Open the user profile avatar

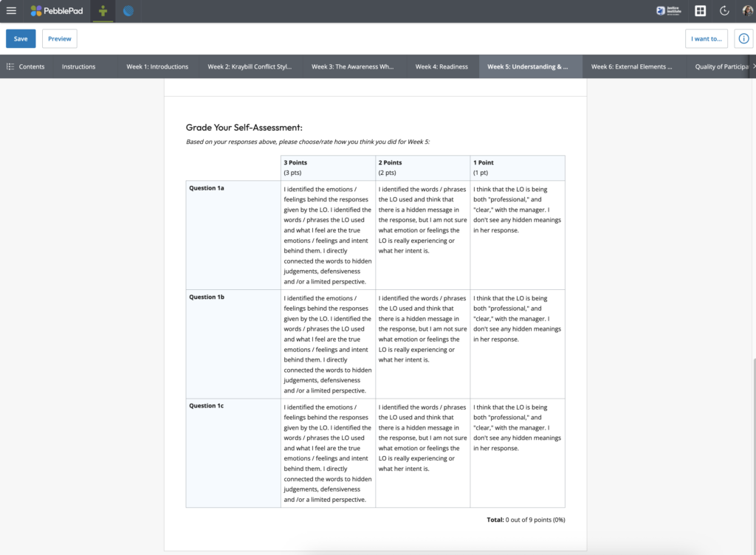[x=747, y=10]
